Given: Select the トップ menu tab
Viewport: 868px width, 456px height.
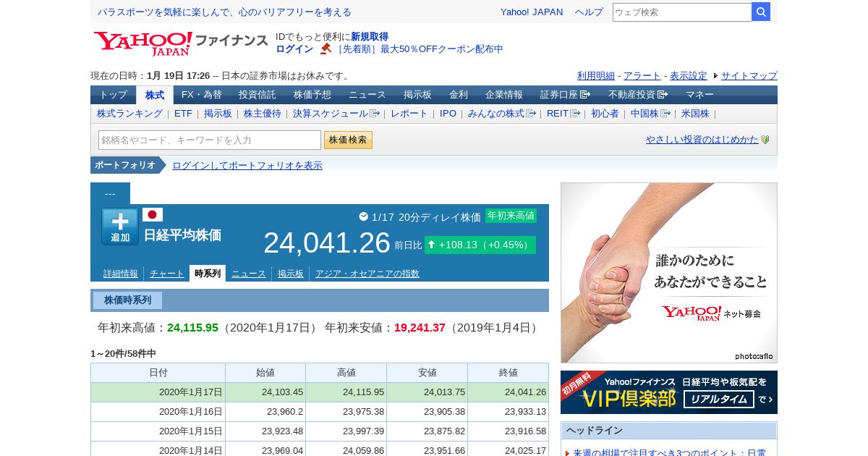Looking at the screenshot, I should point(113,95).
